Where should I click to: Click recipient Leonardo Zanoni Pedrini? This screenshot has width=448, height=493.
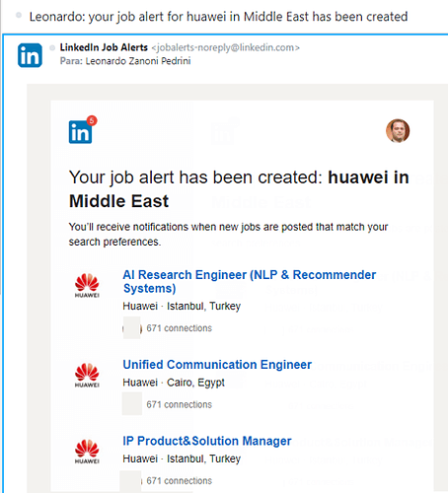138,61
